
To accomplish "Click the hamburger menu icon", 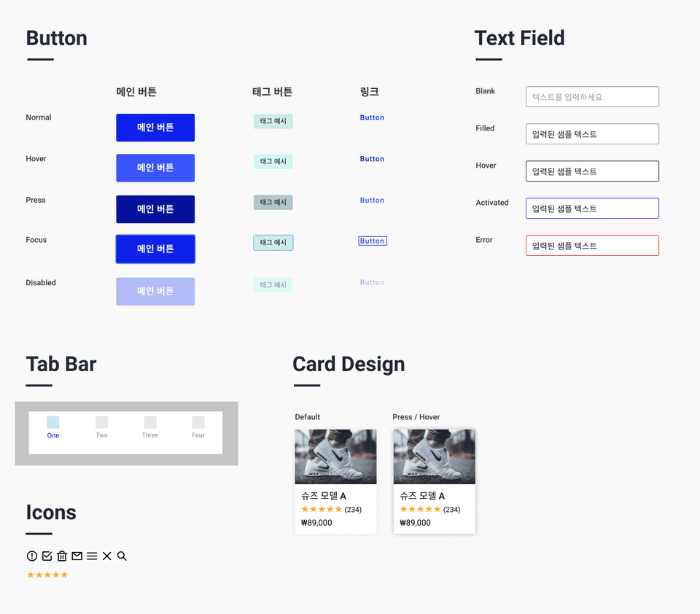I will [x=92, y=556].
